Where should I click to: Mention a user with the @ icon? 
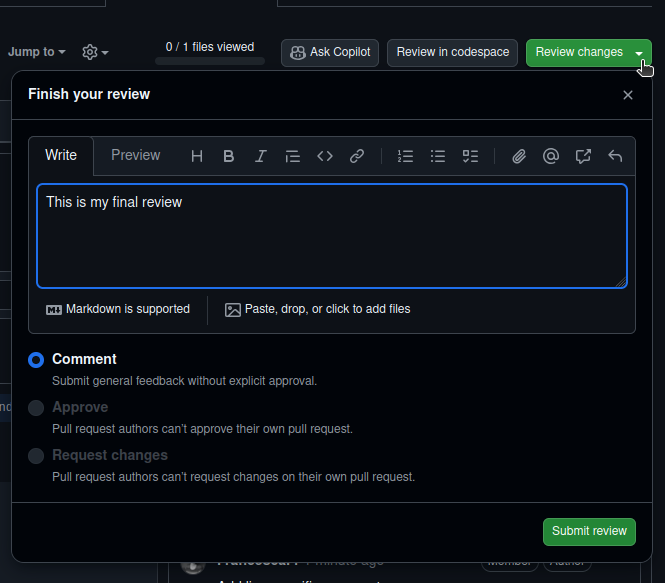[551, 156]
